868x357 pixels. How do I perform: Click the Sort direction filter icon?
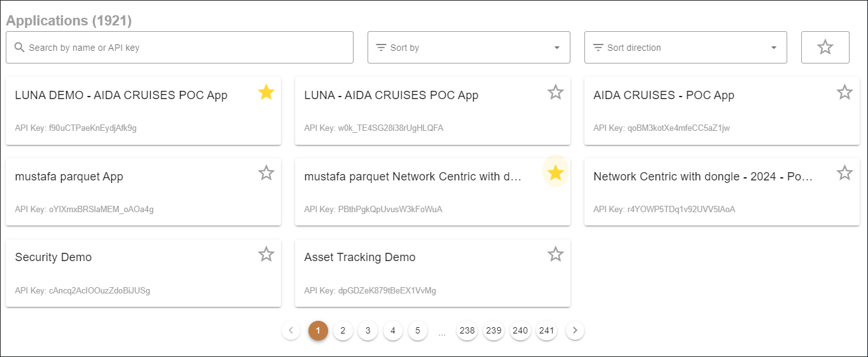tap(598, 48)
